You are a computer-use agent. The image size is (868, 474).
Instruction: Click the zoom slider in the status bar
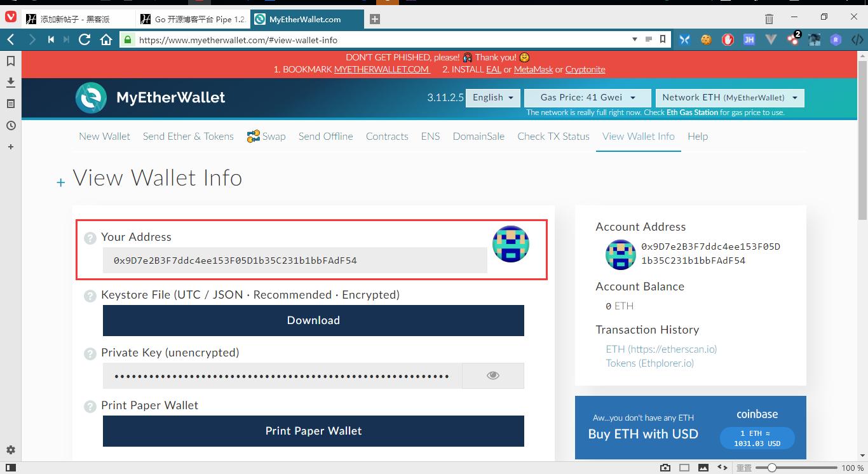[x=797, y=468]
